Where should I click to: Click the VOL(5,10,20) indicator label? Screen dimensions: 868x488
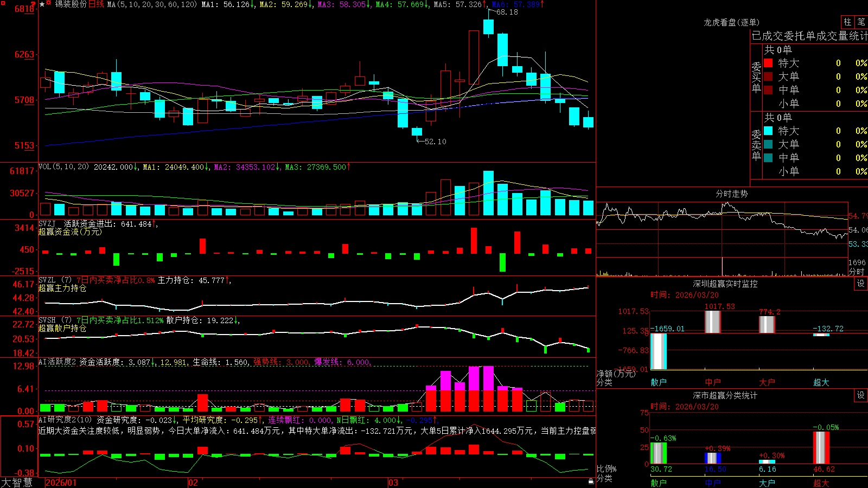(x=63, y=167)
